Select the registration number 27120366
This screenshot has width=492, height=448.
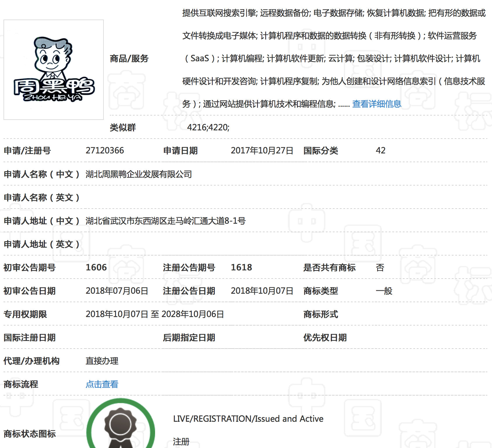point(105,150)
